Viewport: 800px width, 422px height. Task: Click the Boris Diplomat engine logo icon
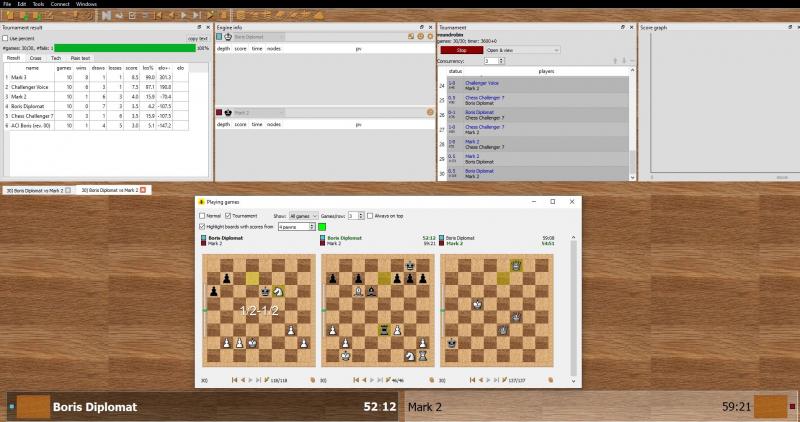pos(34,407)
